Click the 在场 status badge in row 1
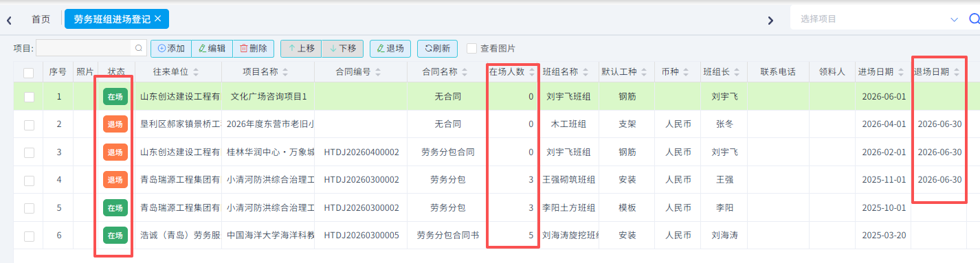The height and width of the screenshot is (263, 980). (x=115, y=97)
